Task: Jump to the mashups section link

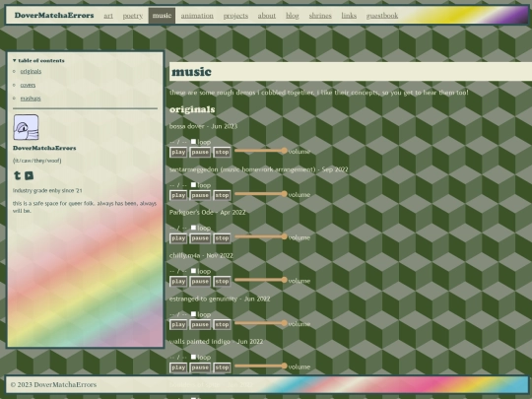Action: point(31,99)
